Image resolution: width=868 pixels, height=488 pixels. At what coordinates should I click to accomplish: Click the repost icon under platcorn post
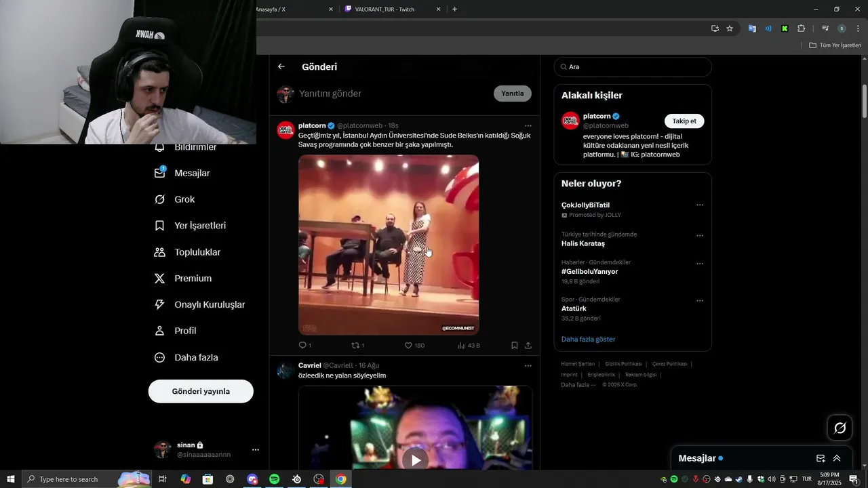pyautogui.click(x=355, y=346)
